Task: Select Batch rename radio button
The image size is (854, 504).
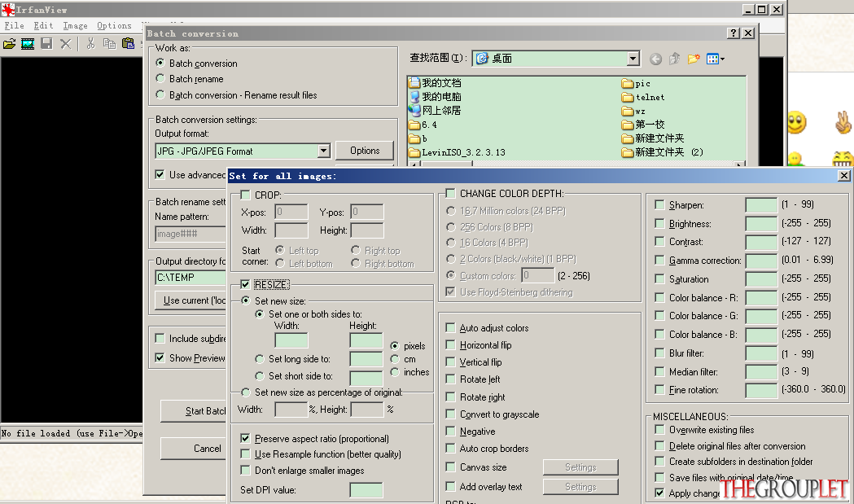Action: click(x=160, y=78)
